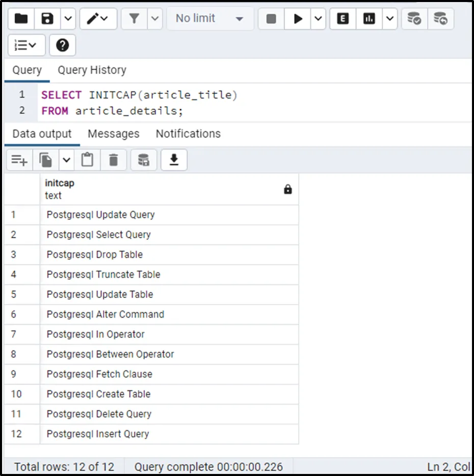Open the query tool Help icon
Viewport: 474px width, 476px height.
pos(62,45)
